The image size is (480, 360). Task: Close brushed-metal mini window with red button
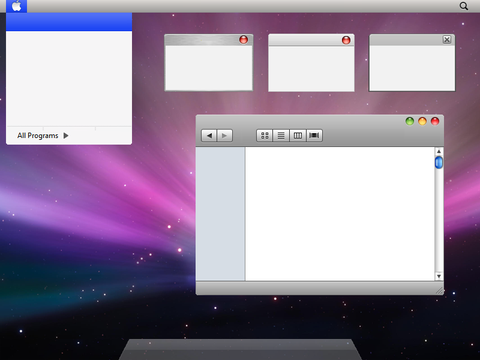[x=244, y=40]
